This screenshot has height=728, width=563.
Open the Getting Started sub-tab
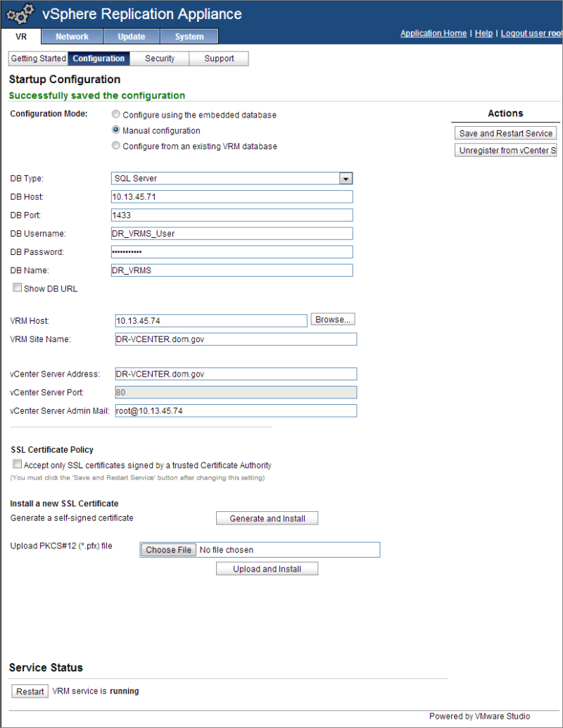click(x=38, y=58)
